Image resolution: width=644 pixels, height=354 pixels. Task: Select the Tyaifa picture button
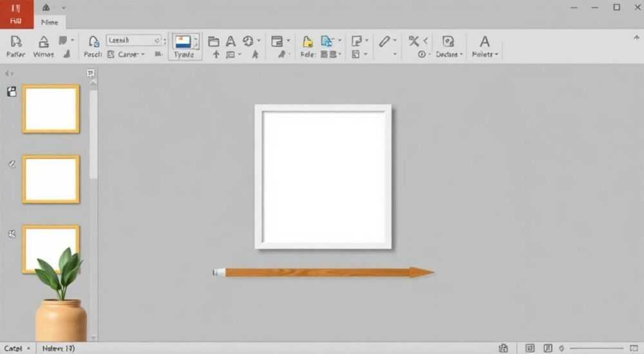click(185, 47)
